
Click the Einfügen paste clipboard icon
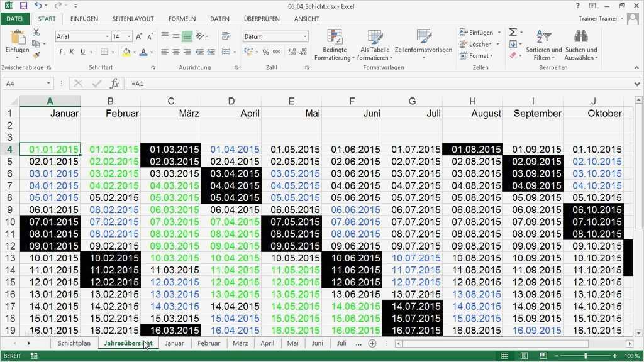[17, 37]
